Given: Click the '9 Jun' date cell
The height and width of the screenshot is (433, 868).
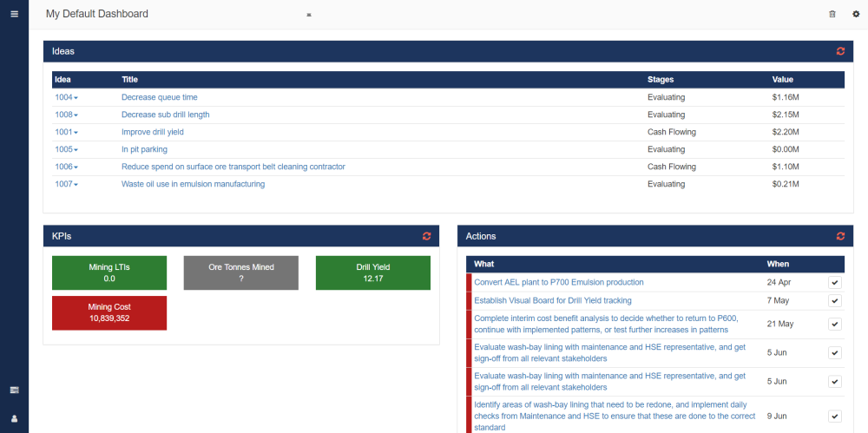Looking at the screenshot, I should click(777, 417).
